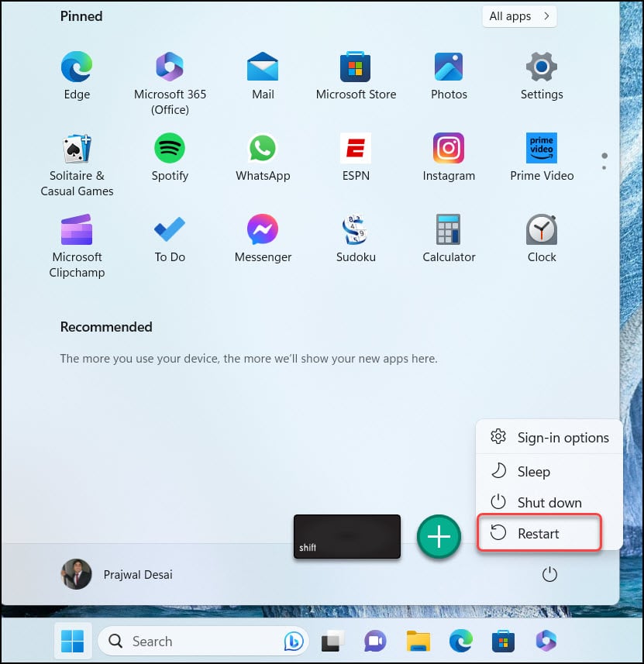Open Messenger

pos(263,239)
